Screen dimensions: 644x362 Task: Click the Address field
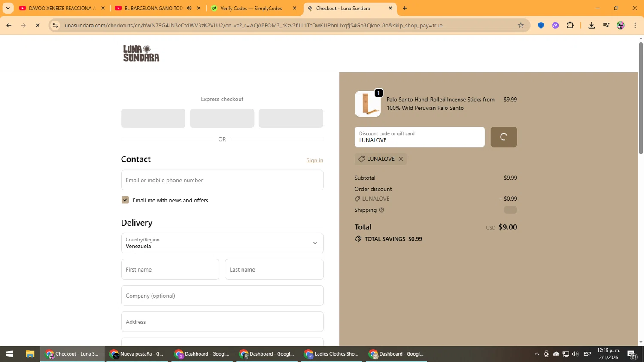[x=222, y=322]
